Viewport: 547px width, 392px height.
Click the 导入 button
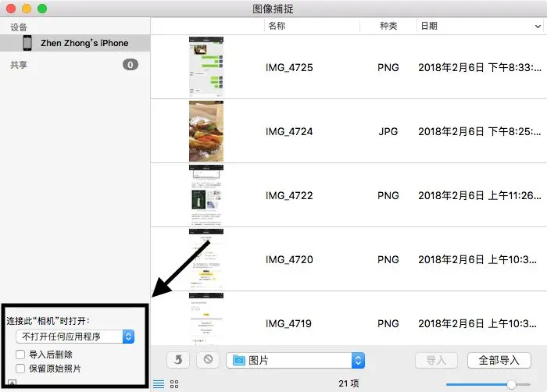pos(436,360)
